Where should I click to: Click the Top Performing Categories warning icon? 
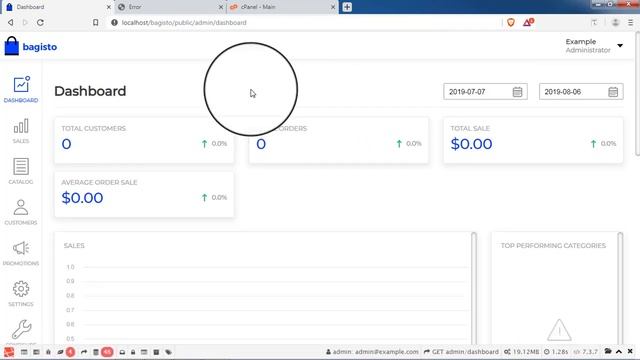[559, 330]
